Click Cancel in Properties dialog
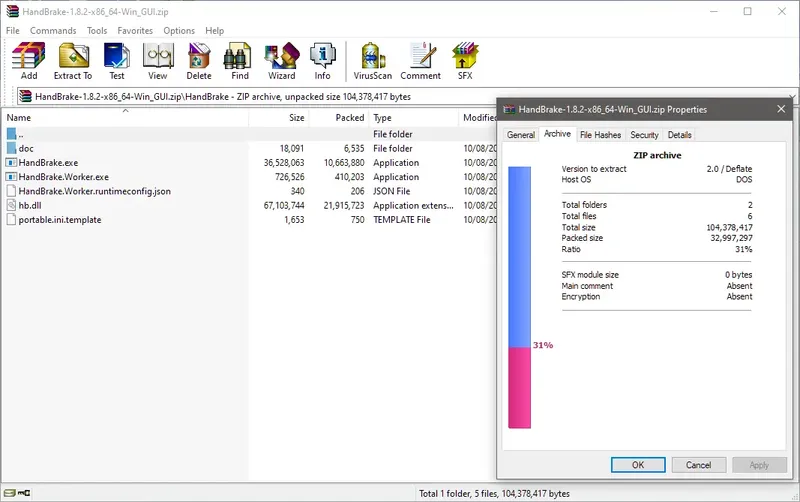 click(x=698, y=465)
